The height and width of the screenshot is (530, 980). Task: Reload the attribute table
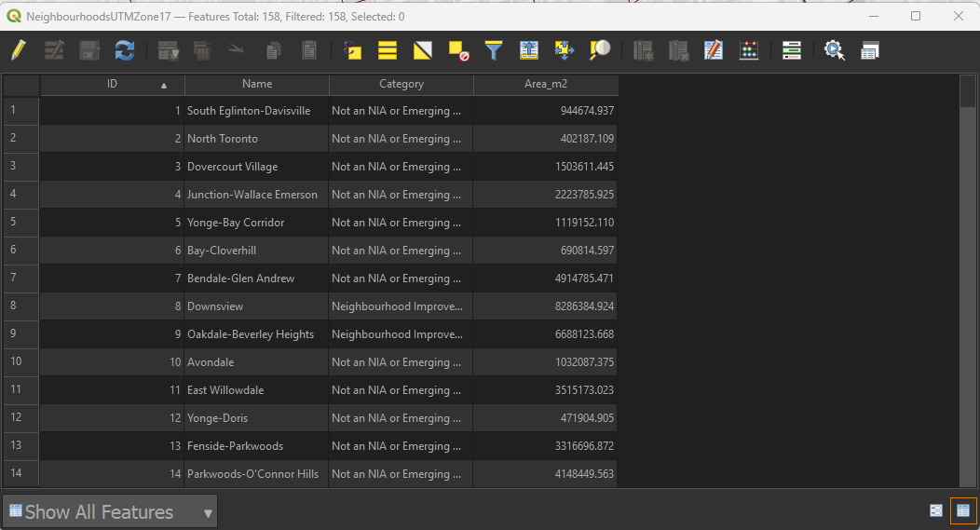125,50
